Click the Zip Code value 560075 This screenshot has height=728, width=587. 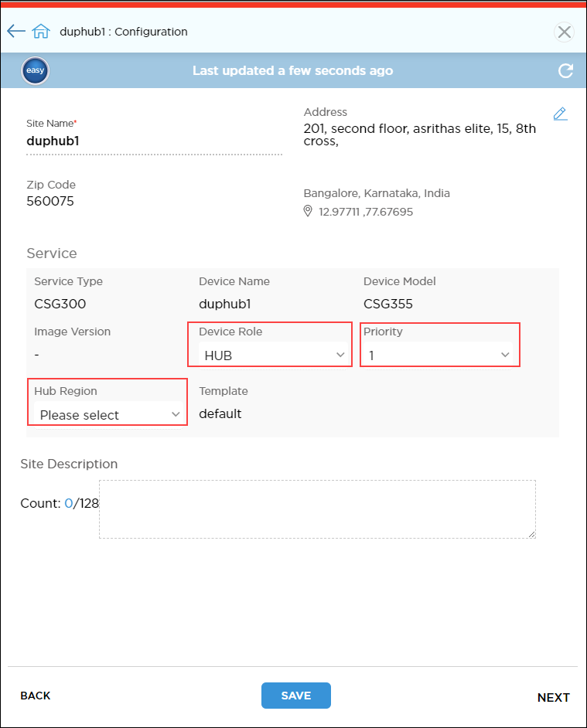pos(50,202)
